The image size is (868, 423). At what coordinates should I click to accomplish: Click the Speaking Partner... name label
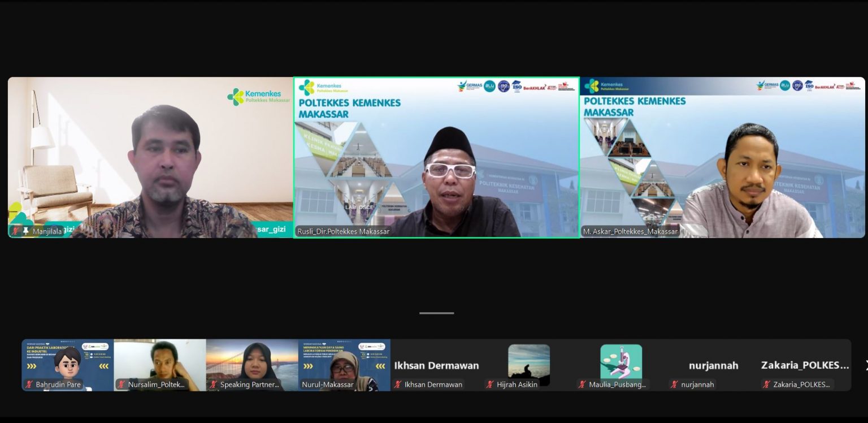pyautogui.click(x=249, y=385)
